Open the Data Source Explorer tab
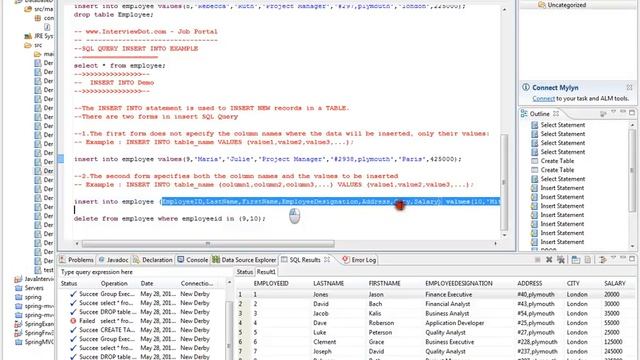 click(x=244, y=260)
